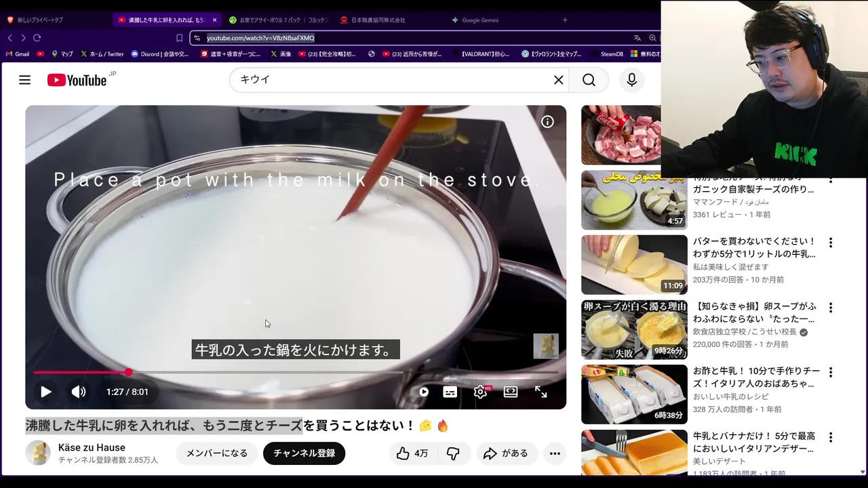
Task: Open options menu for 卵スープ video
Action: pos(830,308)
